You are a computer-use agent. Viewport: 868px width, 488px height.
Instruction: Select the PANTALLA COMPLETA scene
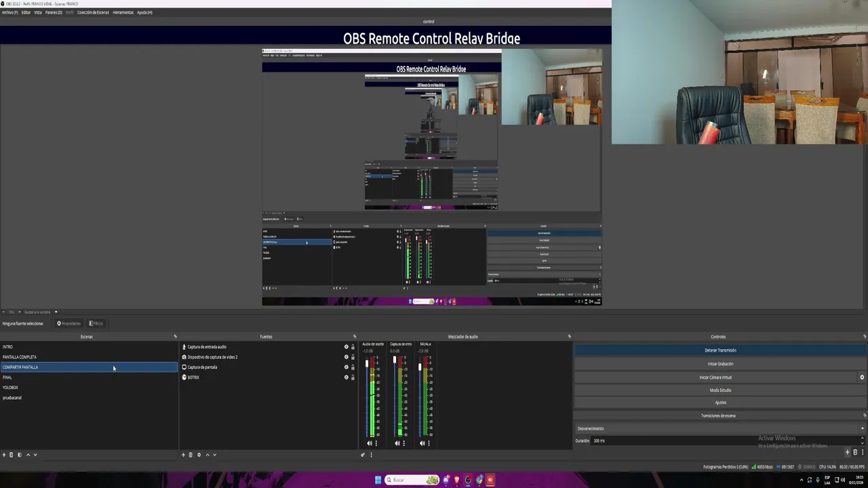tap(89, 357)
